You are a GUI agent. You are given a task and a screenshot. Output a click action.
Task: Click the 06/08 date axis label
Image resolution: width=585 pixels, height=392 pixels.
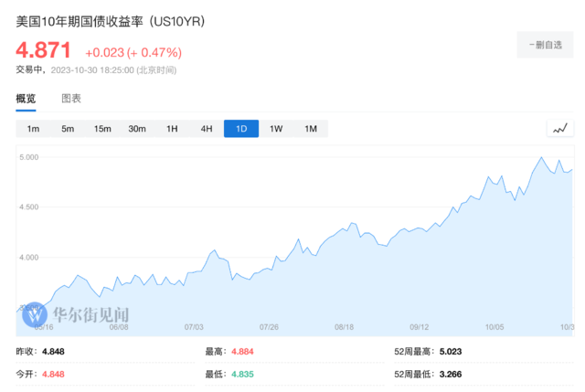click(x=119, y=327)
